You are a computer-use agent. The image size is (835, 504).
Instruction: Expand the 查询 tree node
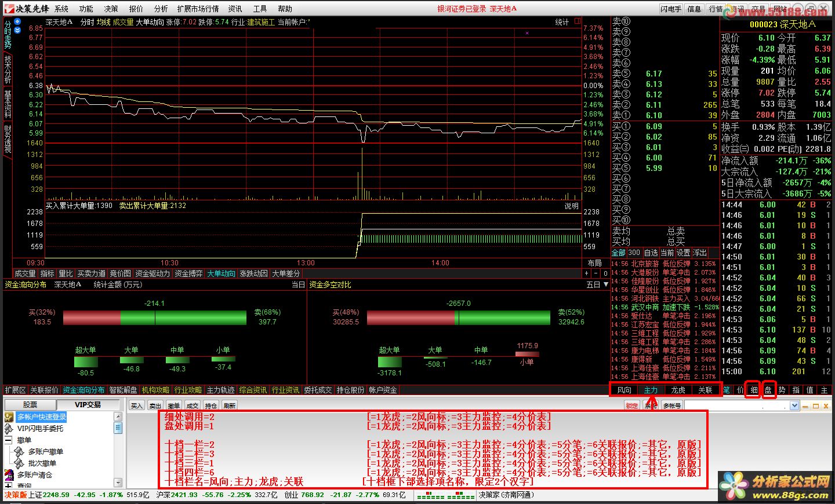pos(9,485)
